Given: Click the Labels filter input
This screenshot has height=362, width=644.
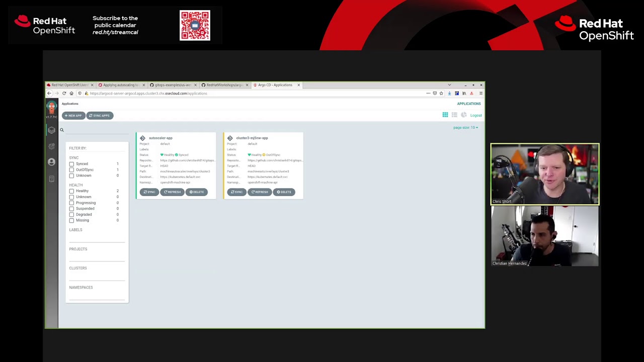Looking at the screenshot, I should pyautogui.click(x=97, y=238).
